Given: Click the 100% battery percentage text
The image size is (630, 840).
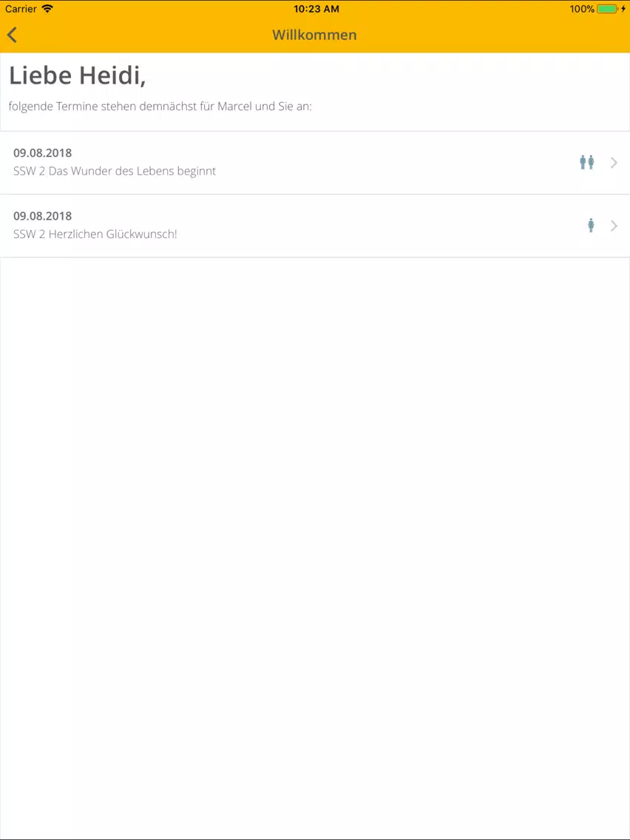Looking at the screenshot, I should pos(583,9).
